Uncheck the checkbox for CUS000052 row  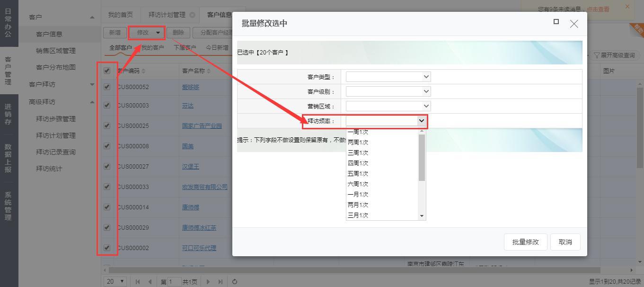[107, 87]
